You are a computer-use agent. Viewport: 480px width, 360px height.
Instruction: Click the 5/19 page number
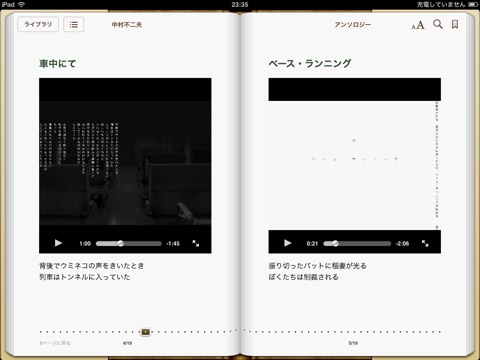coord(353,343)
